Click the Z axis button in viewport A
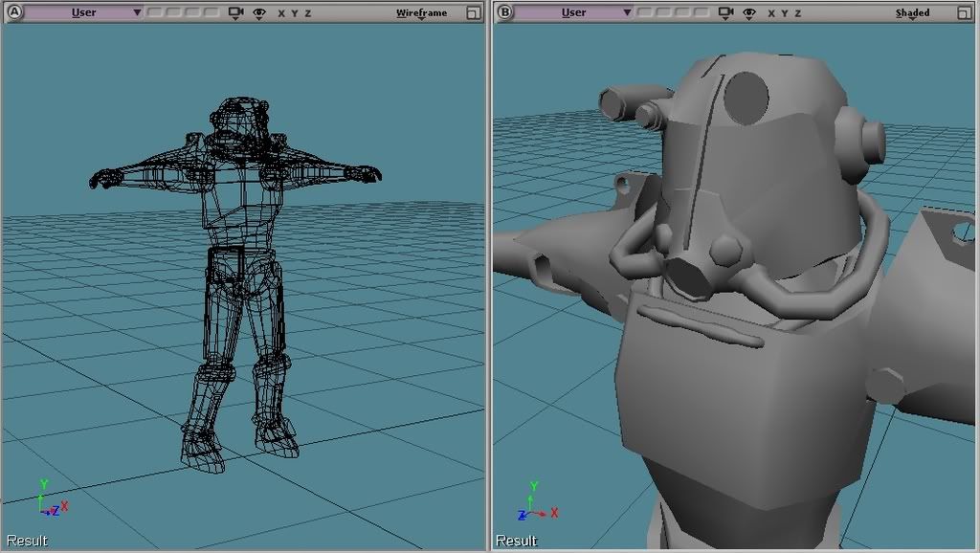 click(x=307, y=13)
